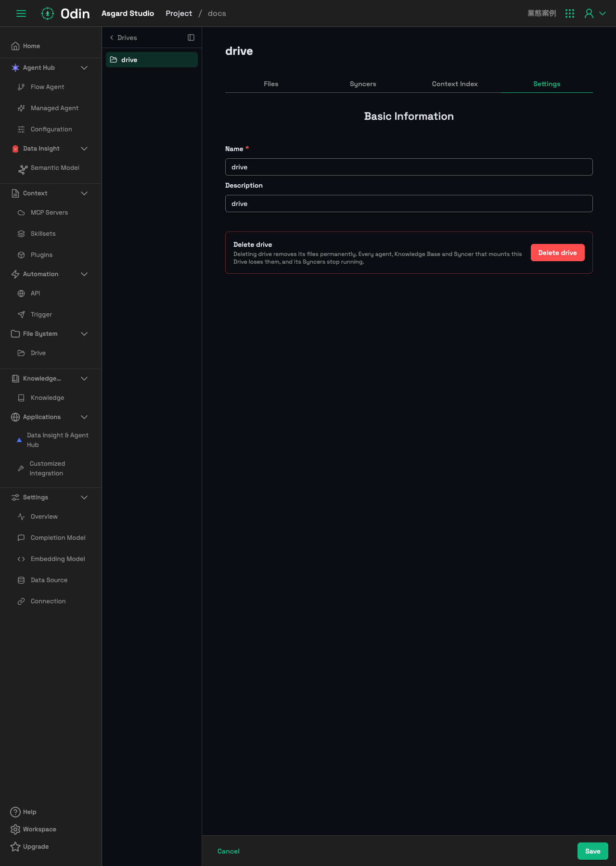Open Semantic Model page
The width and height of the screenshot is (616, 866).
[x=55, y=168]
